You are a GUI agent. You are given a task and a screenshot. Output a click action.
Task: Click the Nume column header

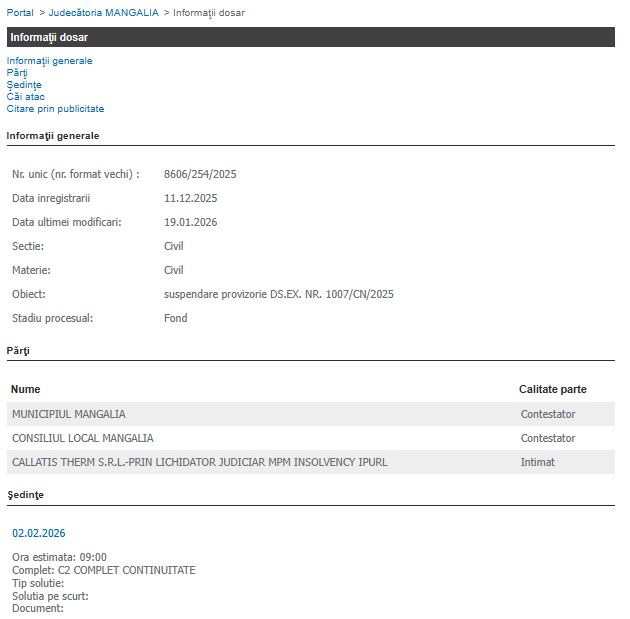[25, 389]
